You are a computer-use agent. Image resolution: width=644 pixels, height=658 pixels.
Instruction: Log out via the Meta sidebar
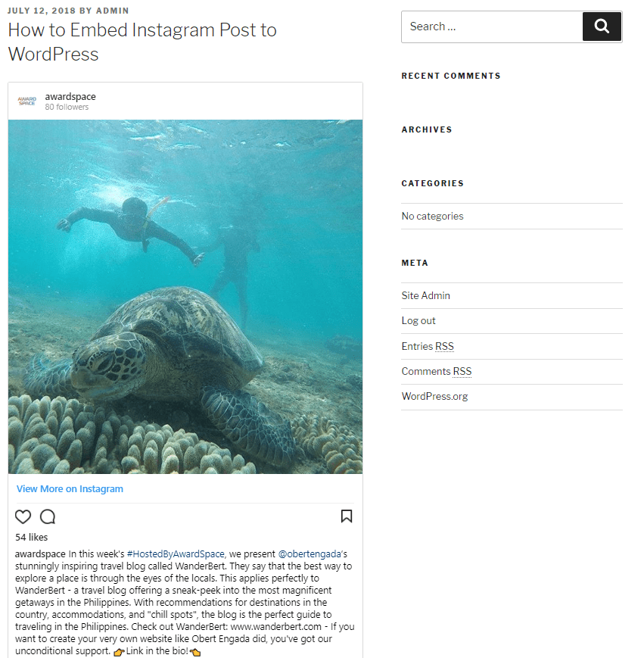418,320
